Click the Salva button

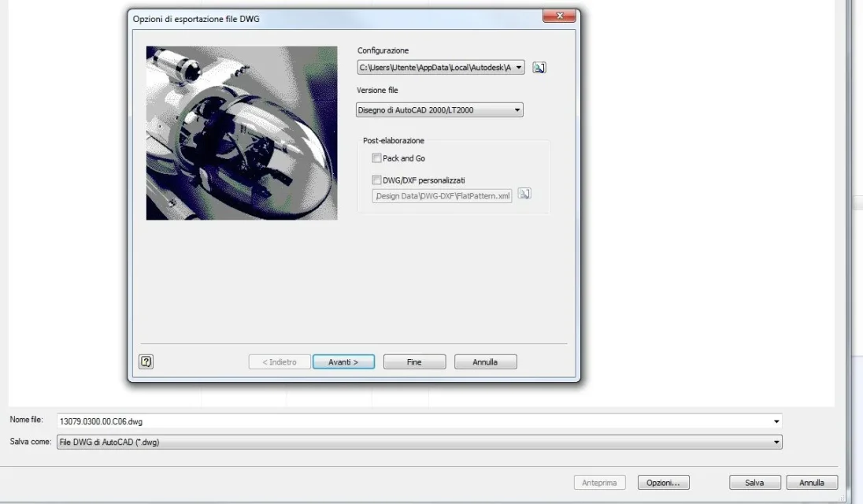click(754, 483)
